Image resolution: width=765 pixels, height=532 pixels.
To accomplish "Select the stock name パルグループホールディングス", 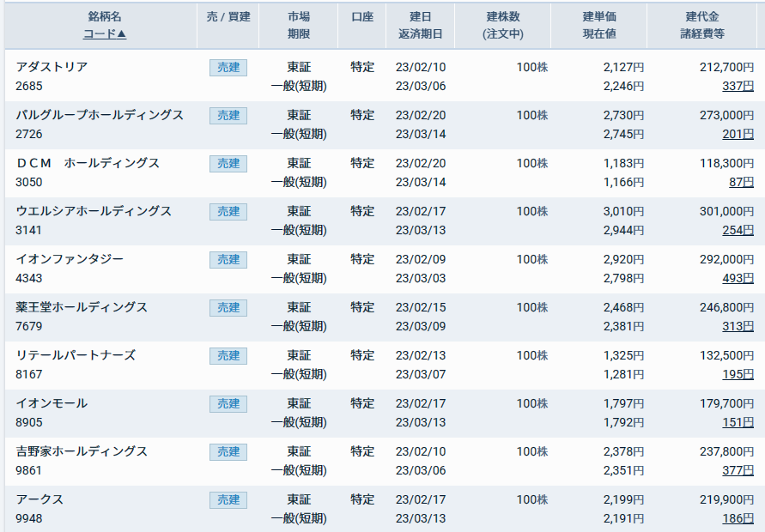I will point(100,115).
